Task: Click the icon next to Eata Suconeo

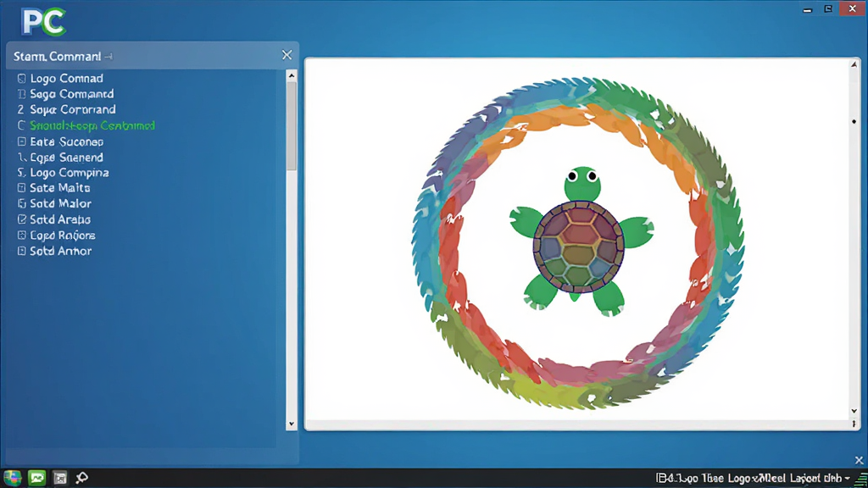Action: pos(21,141)
